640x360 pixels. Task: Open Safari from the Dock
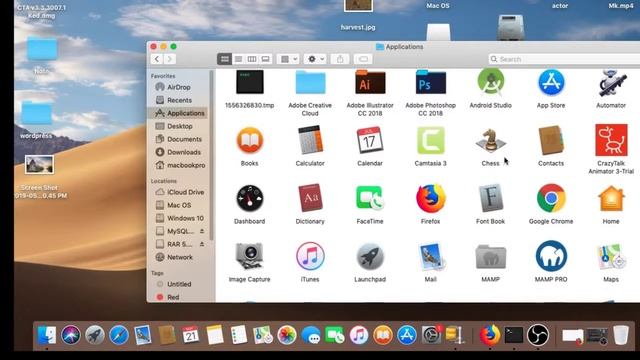(119, 335)
